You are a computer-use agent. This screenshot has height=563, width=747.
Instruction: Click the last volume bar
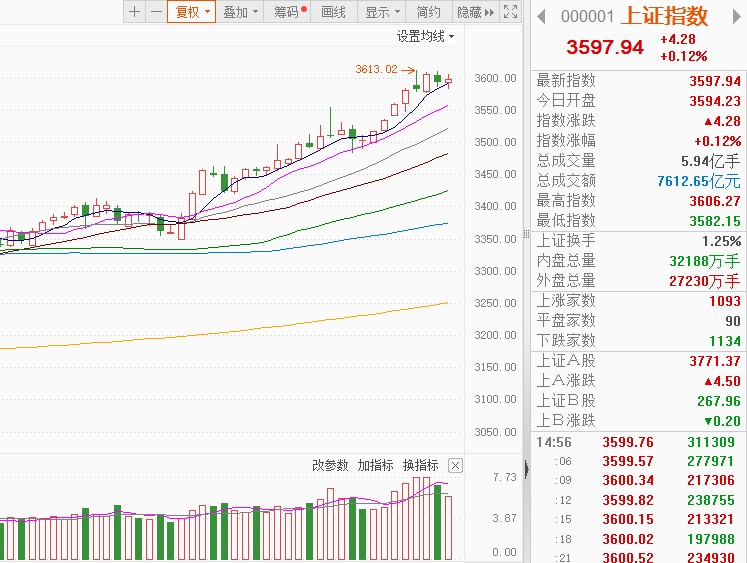(448, 528)
